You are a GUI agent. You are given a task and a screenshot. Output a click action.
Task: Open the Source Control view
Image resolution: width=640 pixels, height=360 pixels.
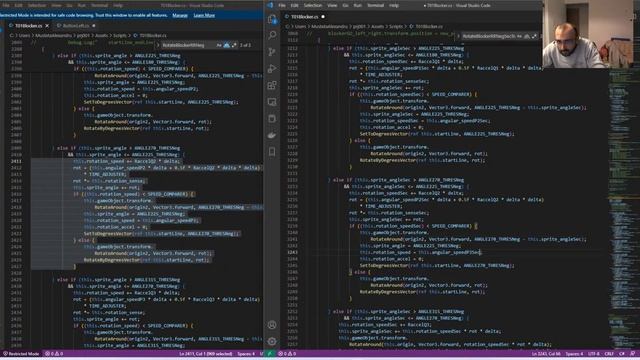pos(272,52)
